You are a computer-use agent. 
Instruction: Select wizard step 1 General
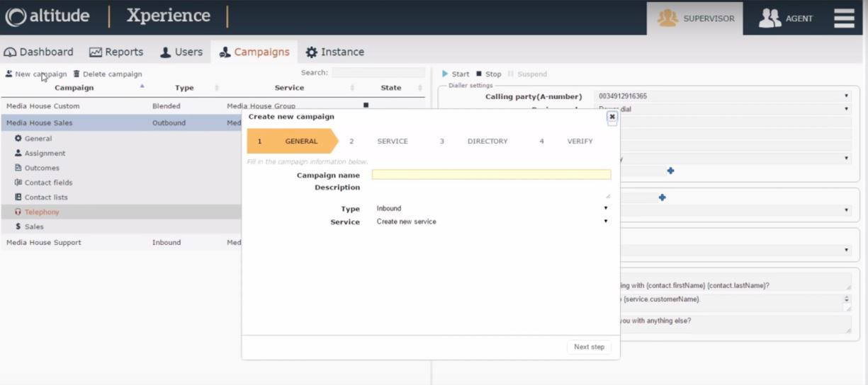(x=293, y=141)
